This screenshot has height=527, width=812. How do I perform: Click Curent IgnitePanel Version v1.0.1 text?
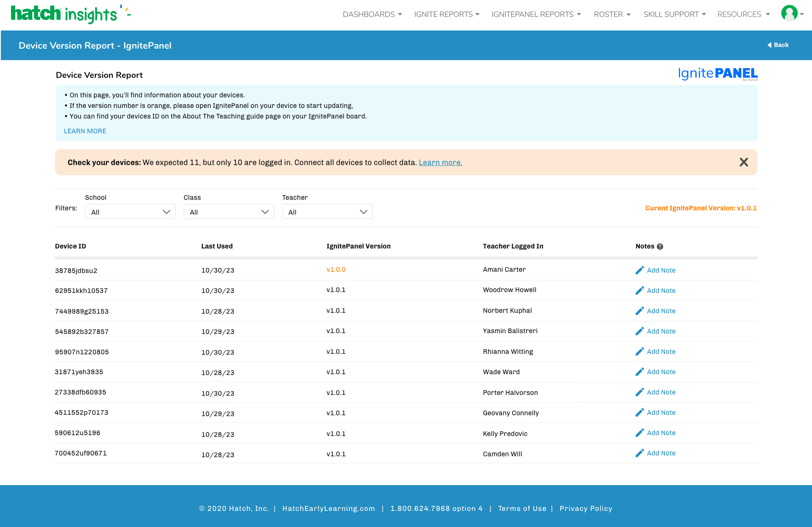pyautogui.click(x=701, y=208)
